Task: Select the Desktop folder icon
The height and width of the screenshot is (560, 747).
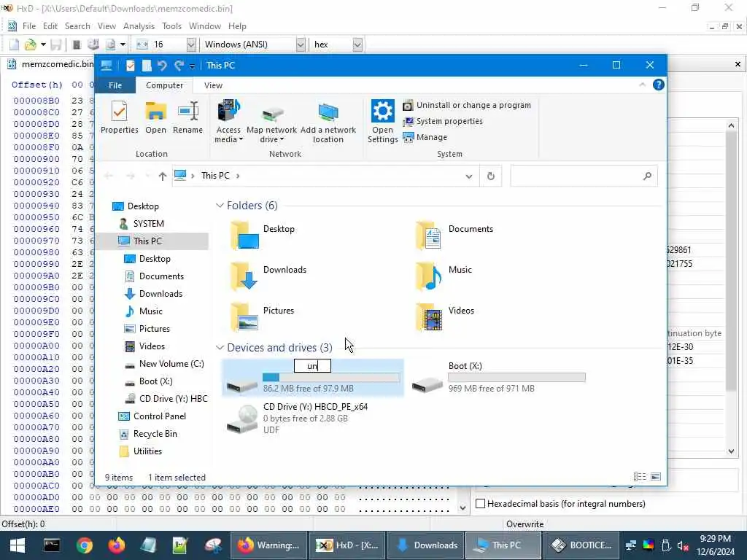Action: coord(245,235)
